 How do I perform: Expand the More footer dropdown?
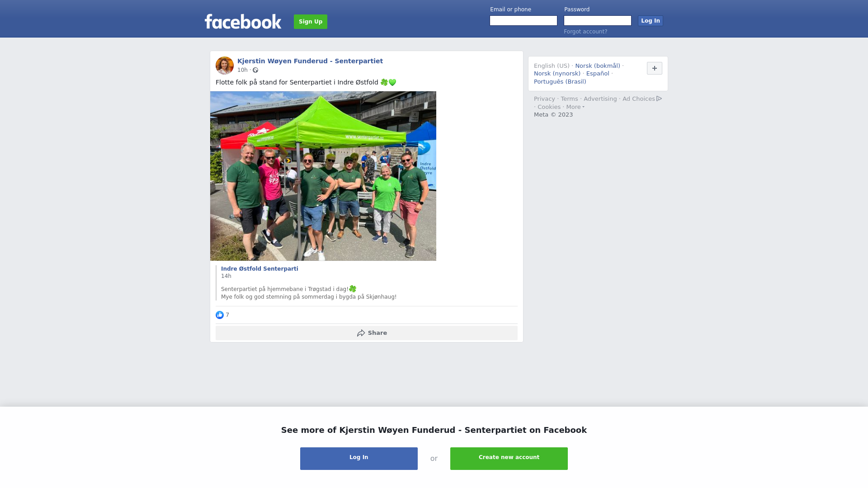(x=575, y=107)
